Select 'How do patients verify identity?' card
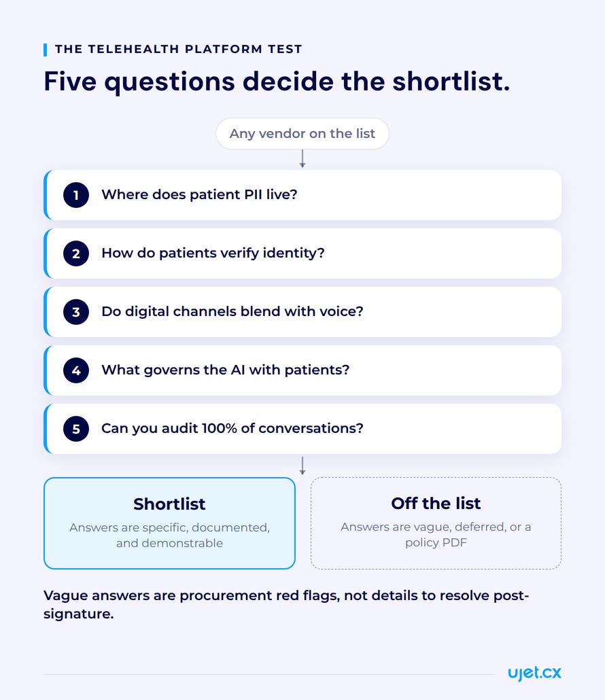 (302, 253)
